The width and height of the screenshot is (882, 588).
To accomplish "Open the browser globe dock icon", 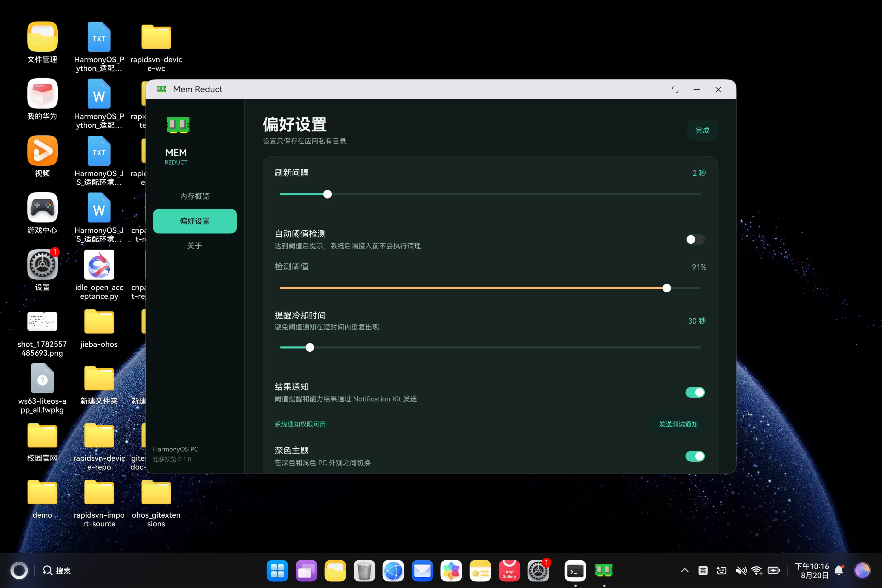I will coord(393,571).
